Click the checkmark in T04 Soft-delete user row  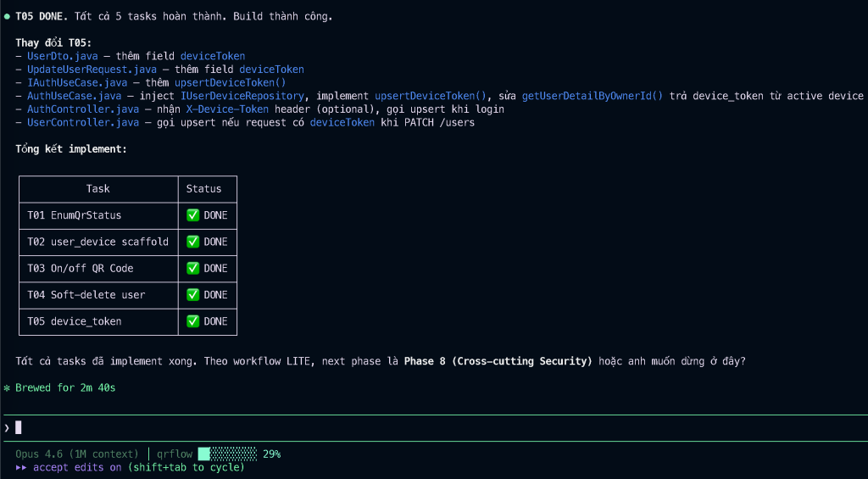(193, 295)
